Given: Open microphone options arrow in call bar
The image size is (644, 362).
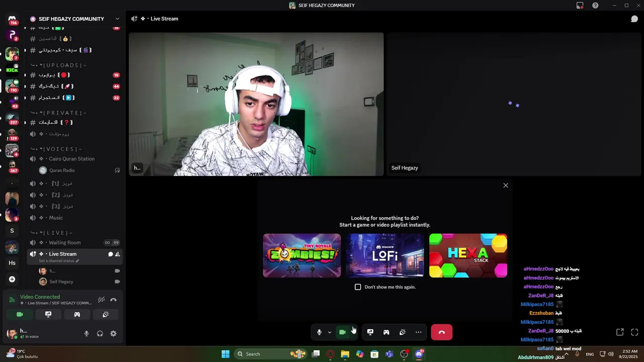Looking at the screenshot, I should [330, 332].
